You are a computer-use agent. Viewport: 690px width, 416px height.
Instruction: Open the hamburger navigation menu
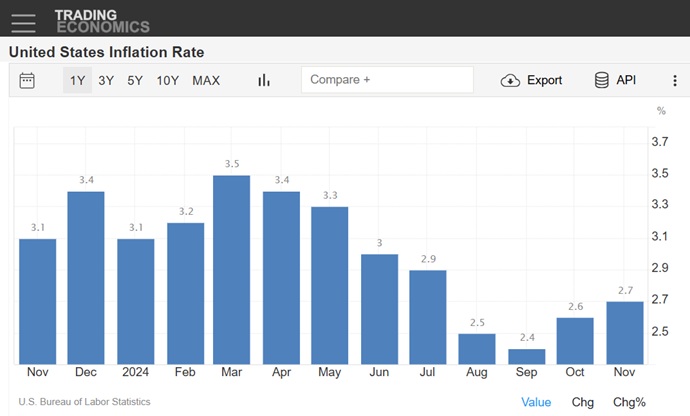pyautogui.click(x=22, y=20)
